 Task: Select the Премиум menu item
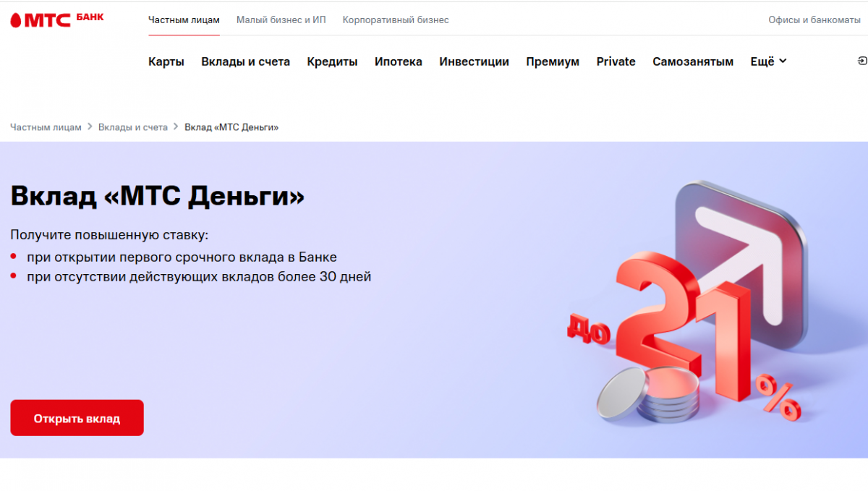(x=553, y=61)
